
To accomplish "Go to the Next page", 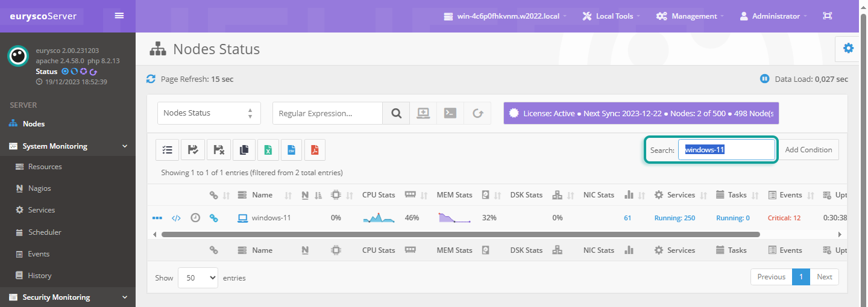I will tap(825, 277).
